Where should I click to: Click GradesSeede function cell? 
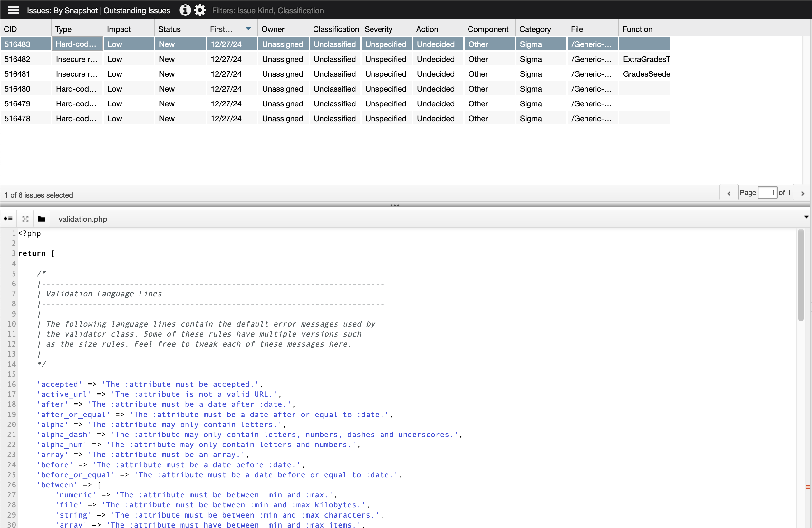pos(644,74)
